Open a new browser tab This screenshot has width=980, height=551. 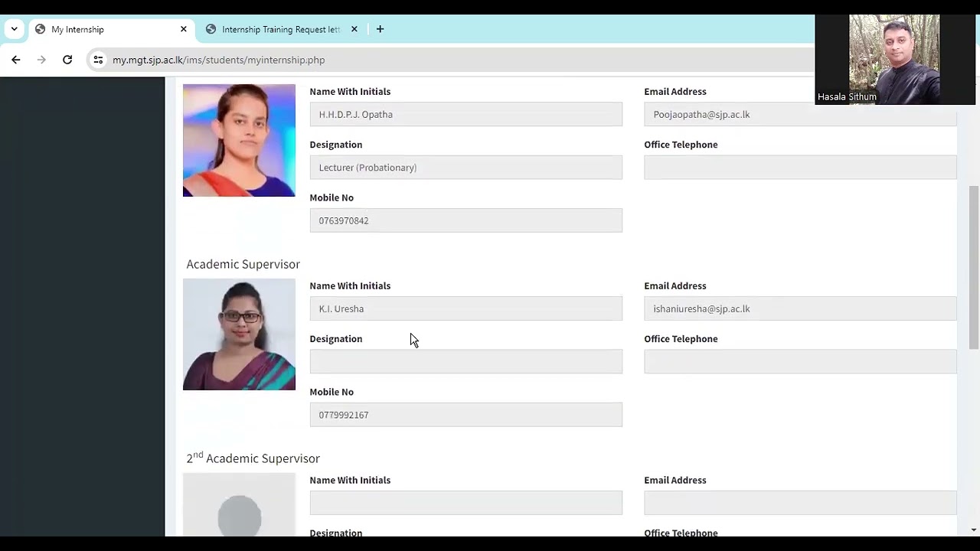point(380,29)
